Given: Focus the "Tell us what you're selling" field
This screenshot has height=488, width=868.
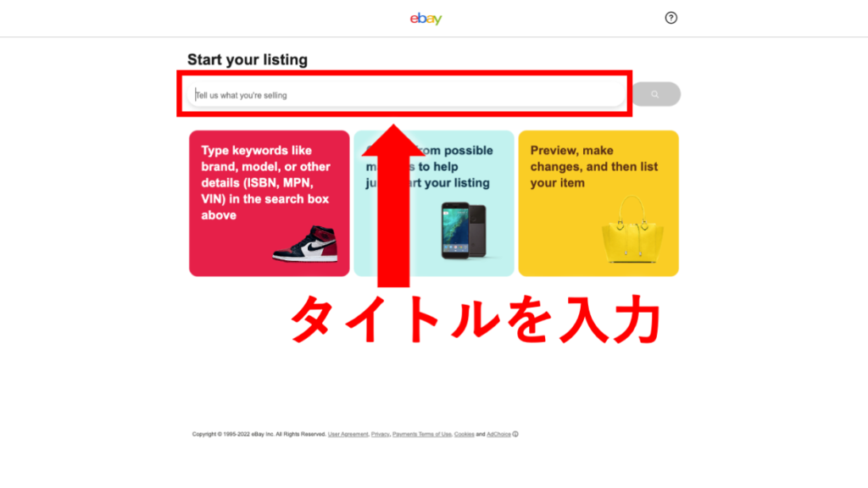Looking at the screenshot, I should click(x=406, y=95).
